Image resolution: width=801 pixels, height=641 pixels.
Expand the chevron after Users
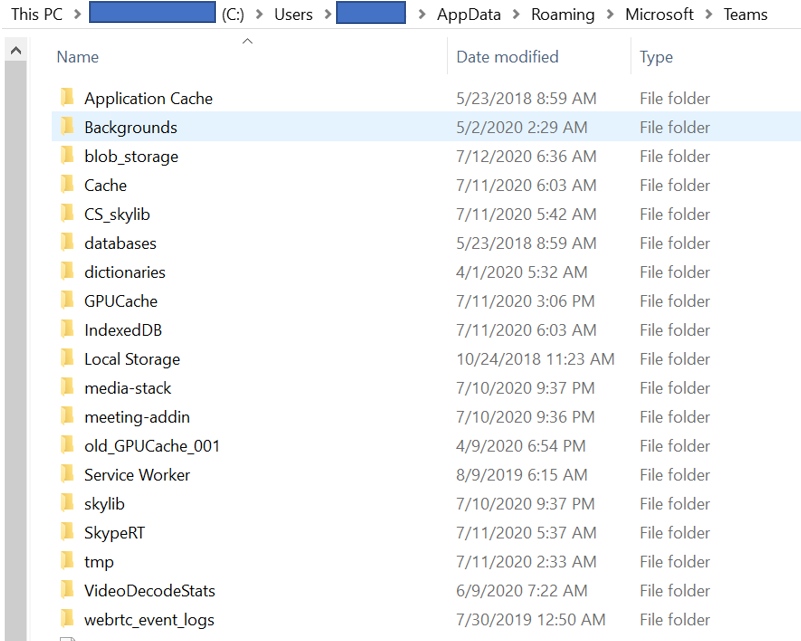pyautogui.click(x=328, y=14)
